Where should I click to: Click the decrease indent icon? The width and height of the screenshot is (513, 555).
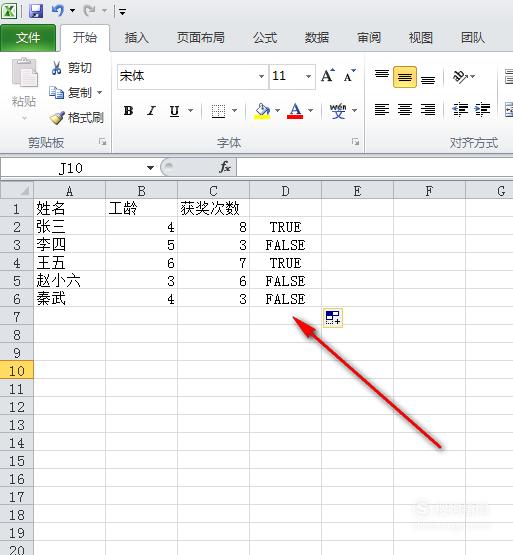coord(460,110)
